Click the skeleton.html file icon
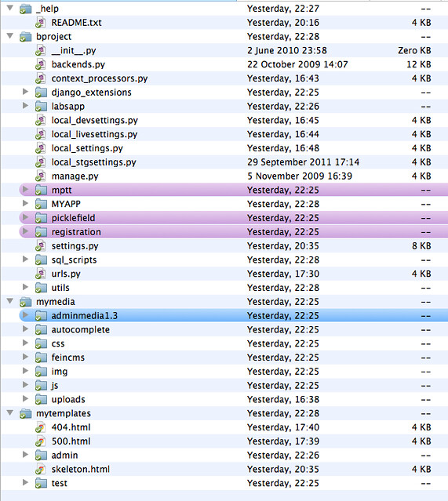 pyautogui.click(x=41, y=469)
